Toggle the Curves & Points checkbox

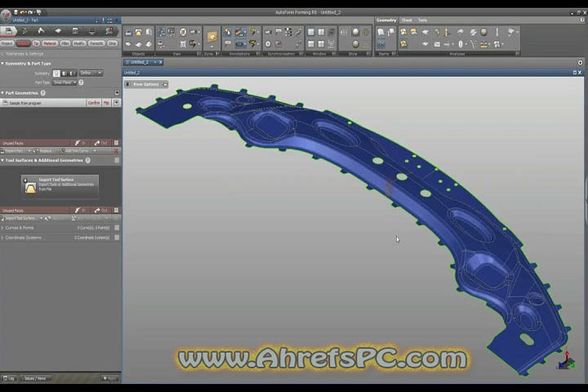click(117, 228)
